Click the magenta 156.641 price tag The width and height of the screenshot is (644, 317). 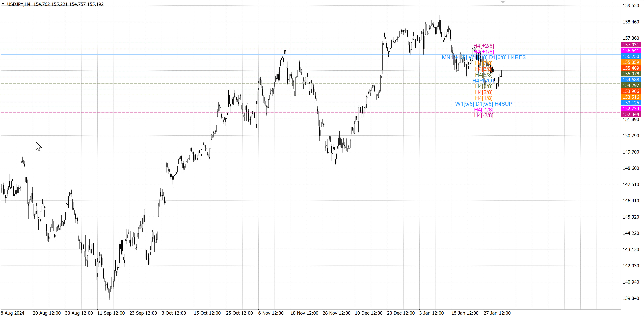point(631,51)
